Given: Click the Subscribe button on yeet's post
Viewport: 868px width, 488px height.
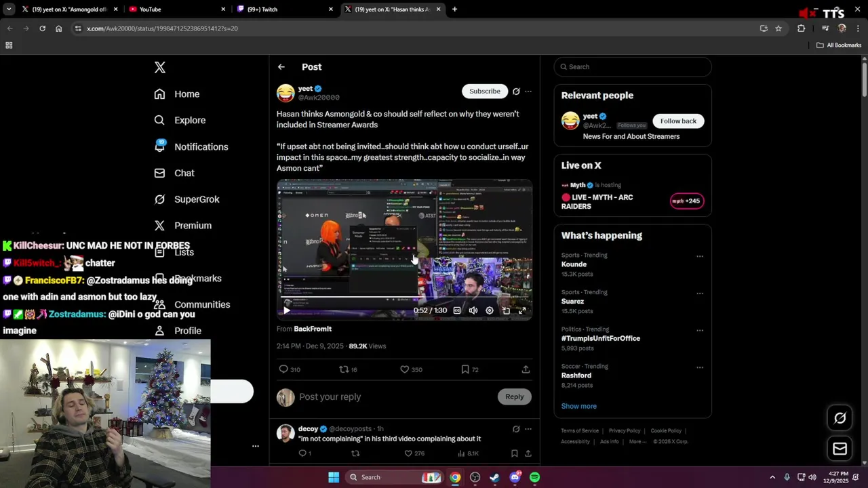Looking at the screenshot, I should (485, 91).
